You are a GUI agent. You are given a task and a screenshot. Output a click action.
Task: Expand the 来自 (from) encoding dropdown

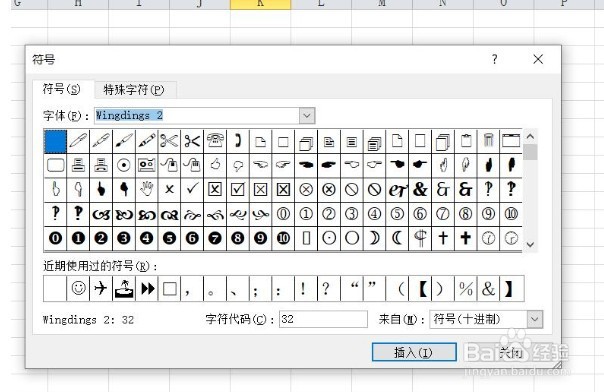tap(535, 319)
